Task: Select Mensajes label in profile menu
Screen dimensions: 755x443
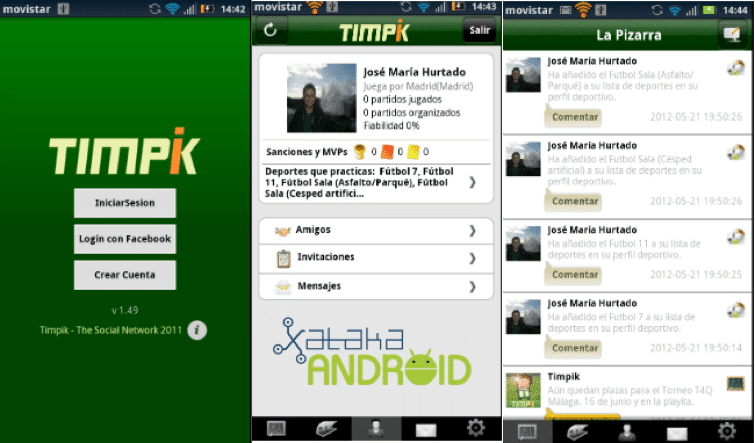Action: [x=319, y=286]
